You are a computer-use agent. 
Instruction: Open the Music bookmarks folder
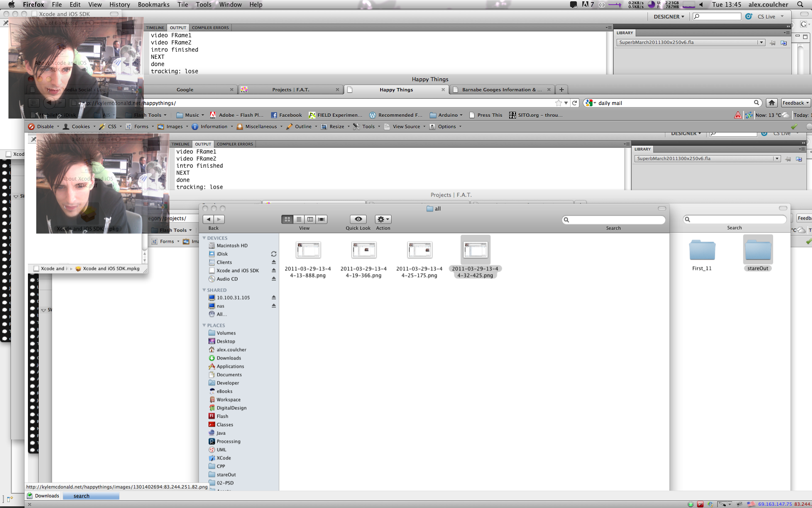click(x=190, y=115)
